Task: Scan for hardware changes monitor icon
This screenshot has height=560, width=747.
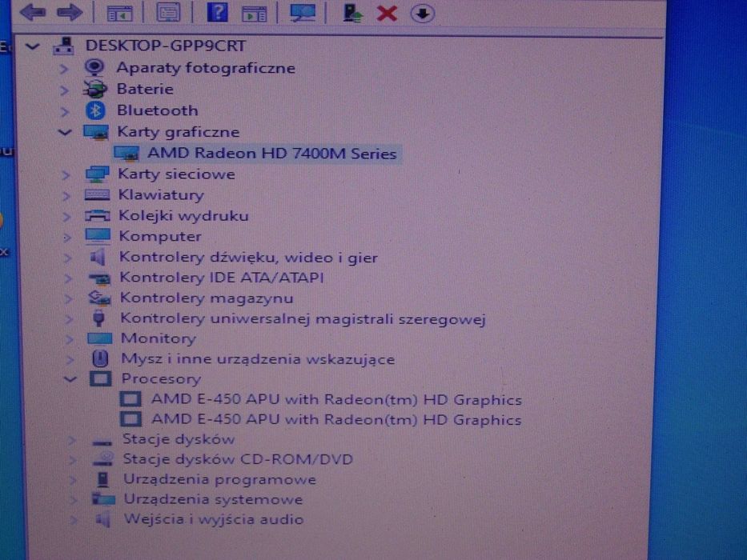Action: (303, 12)
